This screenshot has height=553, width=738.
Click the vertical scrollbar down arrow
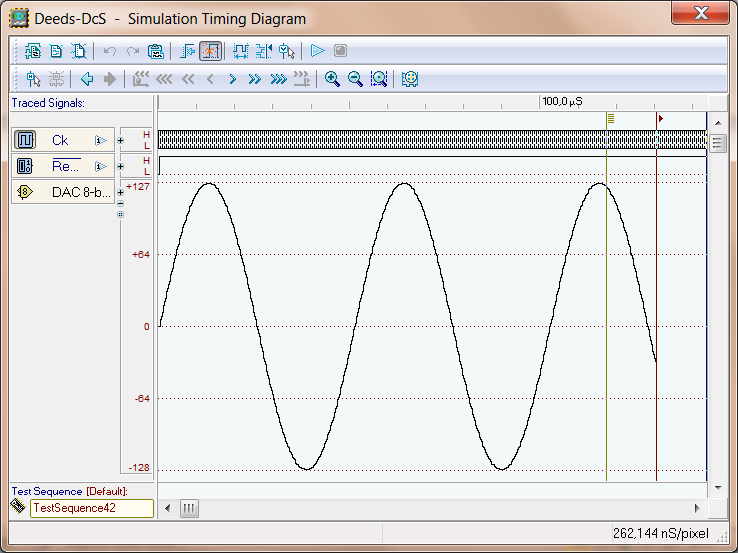coord(718,488)
